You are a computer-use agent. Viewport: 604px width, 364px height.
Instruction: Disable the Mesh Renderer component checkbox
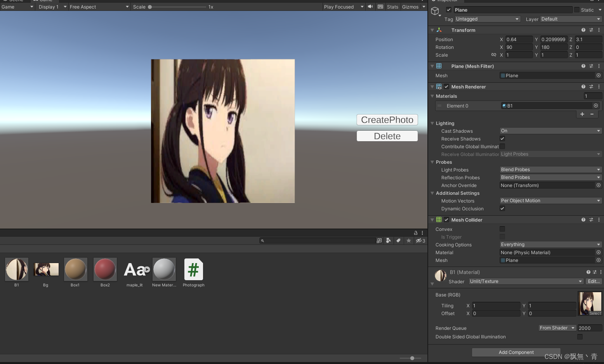tap(446, 87)
